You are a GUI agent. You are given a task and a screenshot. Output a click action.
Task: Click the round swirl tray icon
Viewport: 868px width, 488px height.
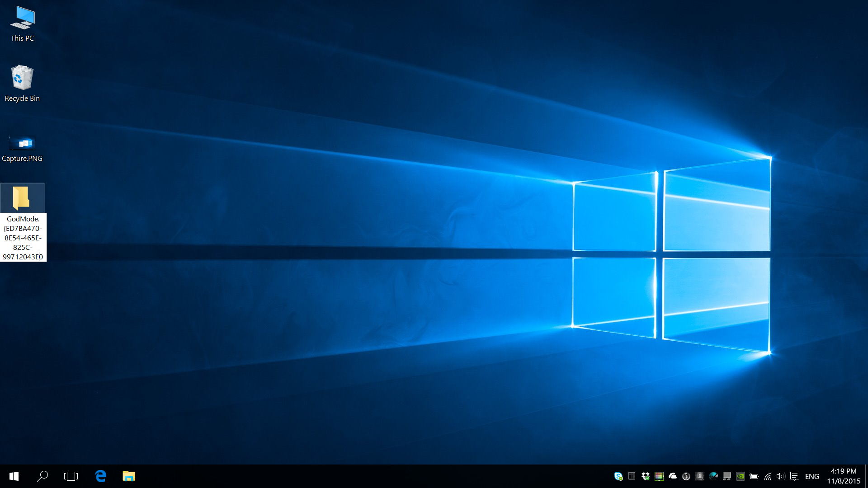click(x=686, y=476)
